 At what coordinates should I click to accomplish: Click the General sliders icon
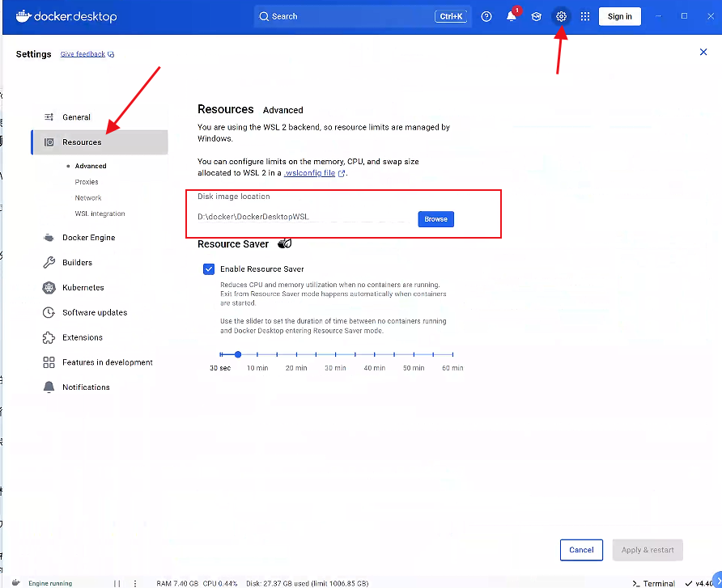49,116
